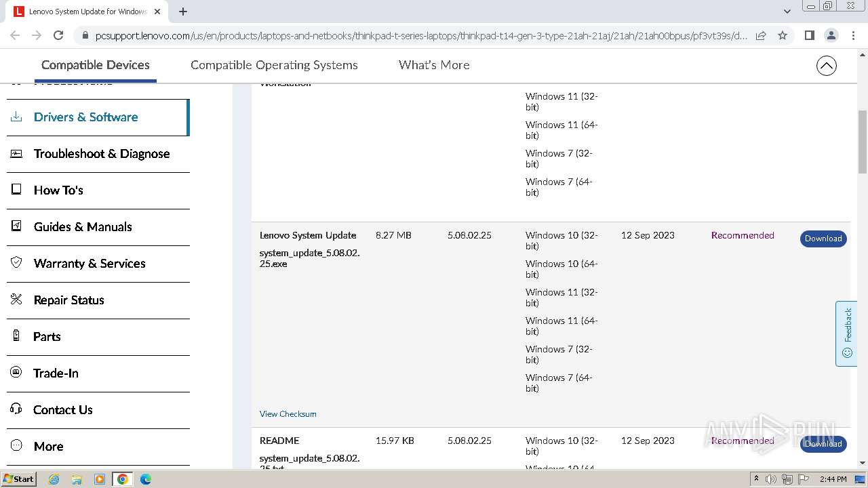Click the 8.27 MB file size
Viewport: 868px width, 488px height.
click(393, 235)
